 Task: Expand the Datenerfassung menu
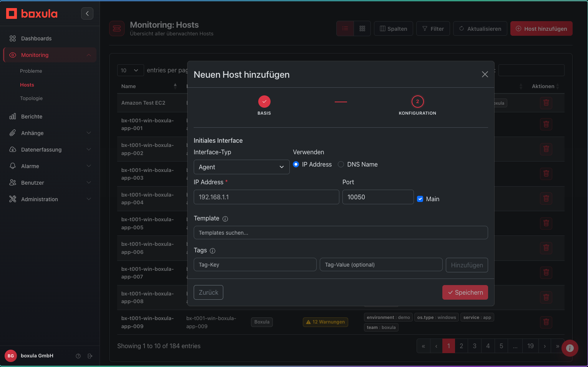pos(50,150)
